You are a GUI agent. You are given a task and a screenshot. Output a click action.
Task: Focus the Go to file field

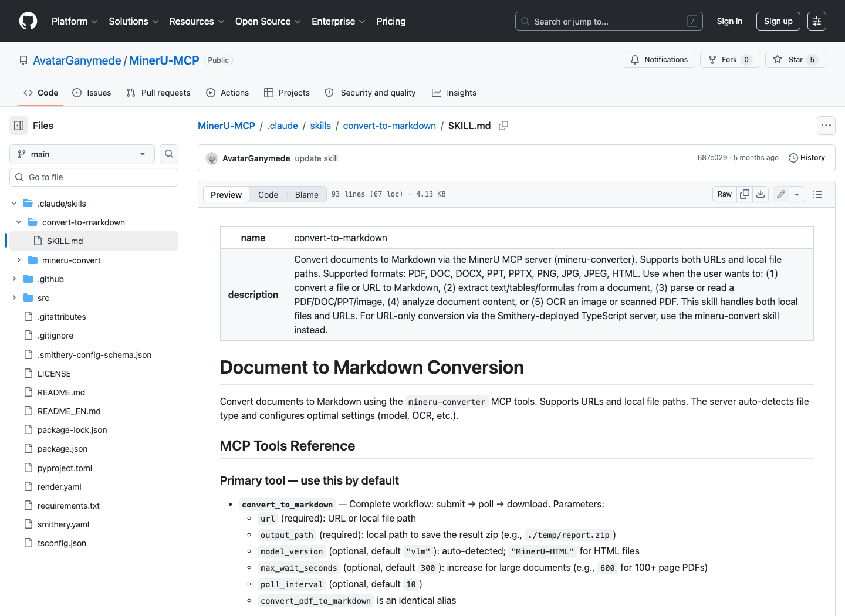(94, 177)
